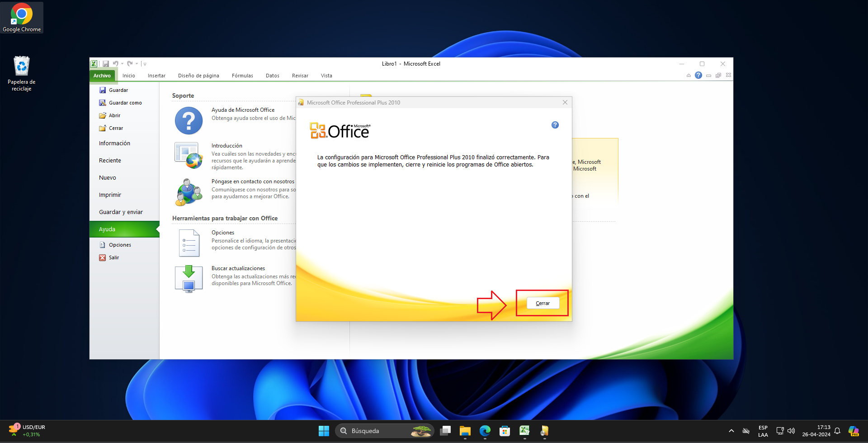Open Task View on the taskbar
The image size is (868, 443).
click(x=445, y=431)
